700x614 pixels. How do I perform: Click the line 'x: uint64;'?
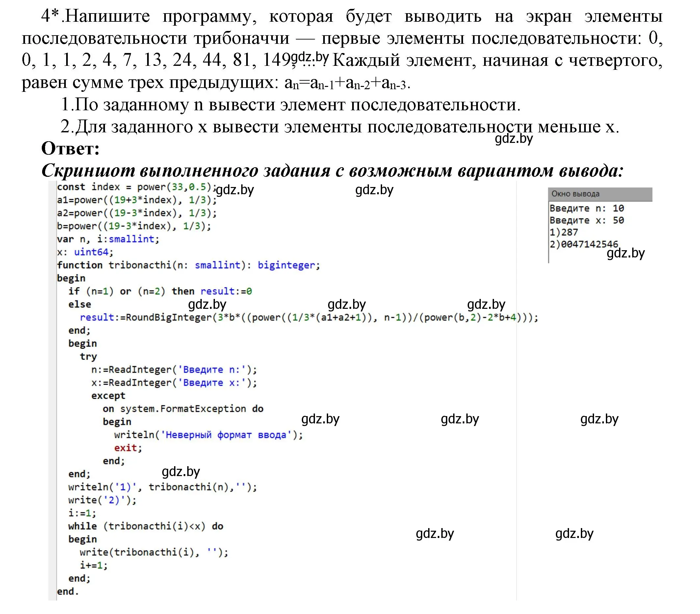point(85,252)
